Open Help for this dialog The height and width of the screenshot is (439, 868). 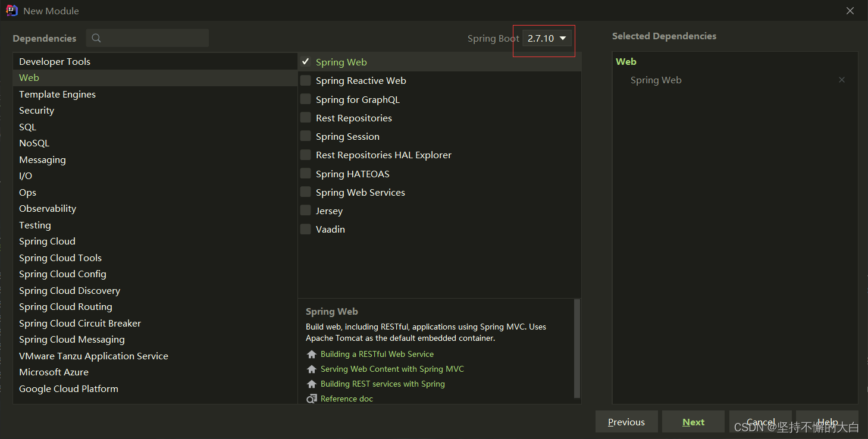click(x=827, y=422)
